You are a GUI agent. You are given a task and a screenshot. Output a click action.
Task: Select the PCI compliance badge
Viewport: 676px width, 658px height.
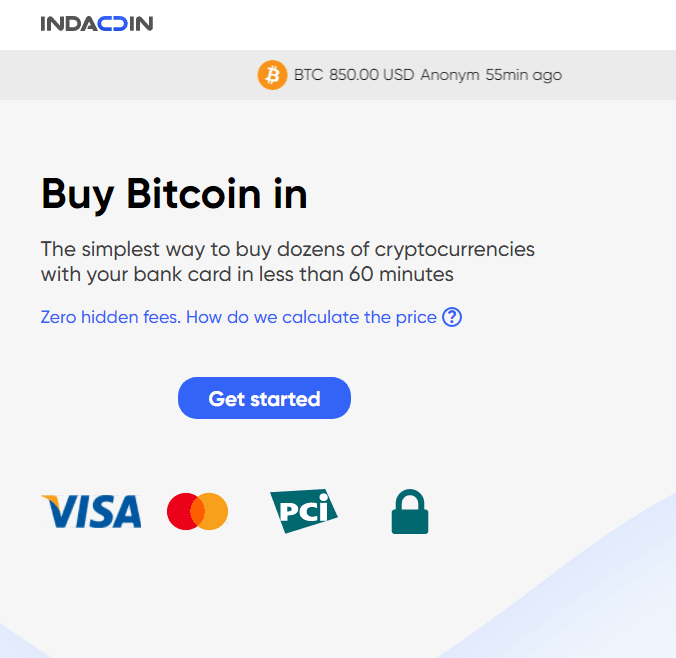pyautogui.click(x=303, y=510)
